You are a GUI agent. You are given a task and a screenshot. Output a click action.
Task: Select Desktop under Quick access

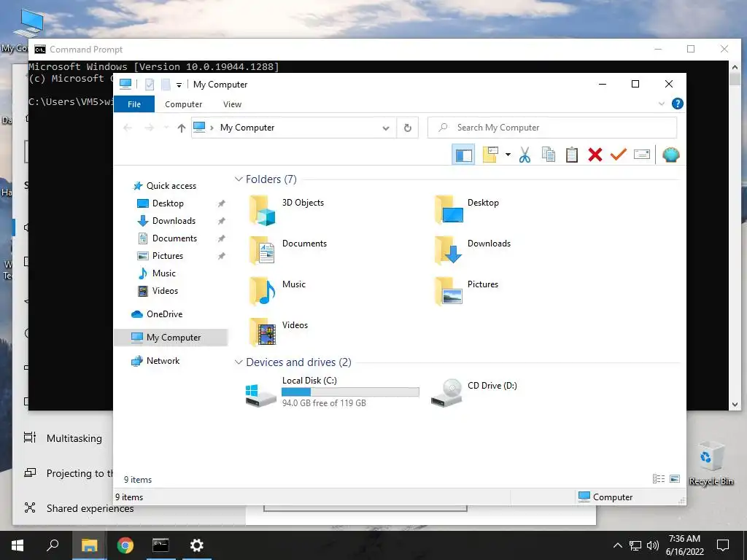click(168, 203)
